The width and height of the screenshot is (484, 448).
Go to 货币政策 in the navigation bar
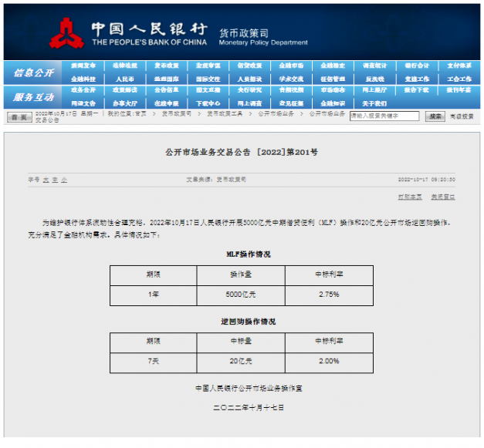(167, 66)
